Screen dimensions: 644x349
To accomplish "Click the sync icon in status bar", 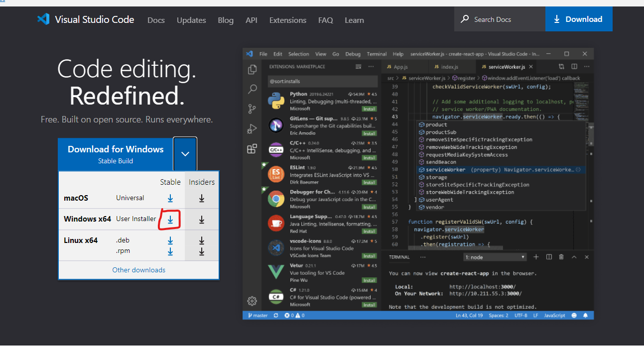I will pos(276,316).
